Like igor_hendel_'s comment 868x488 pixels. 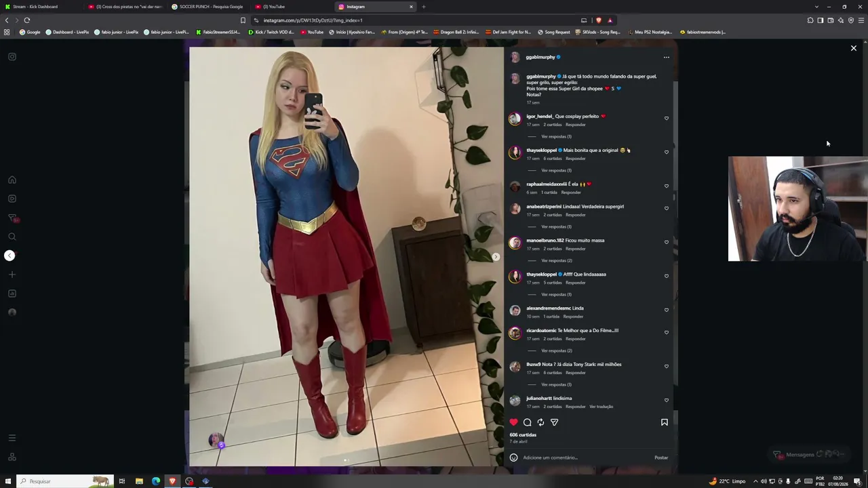point(667,119)
